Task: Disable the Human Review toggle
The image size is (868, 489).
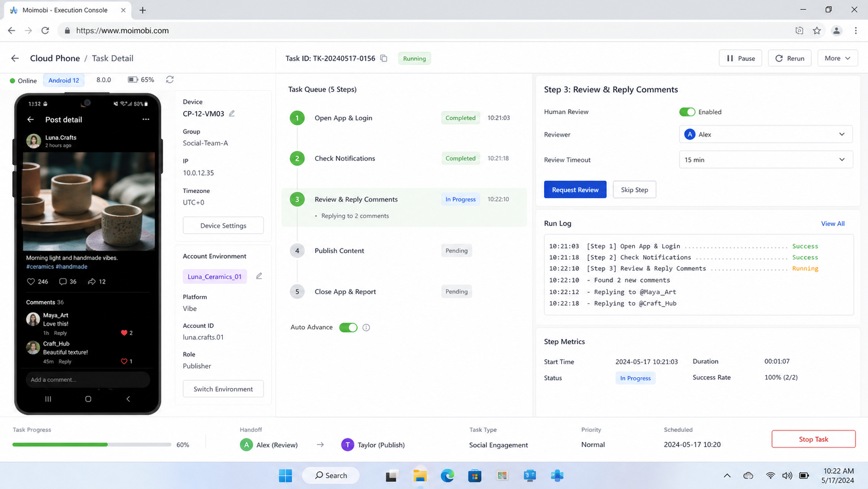Action: click(687, 112)
